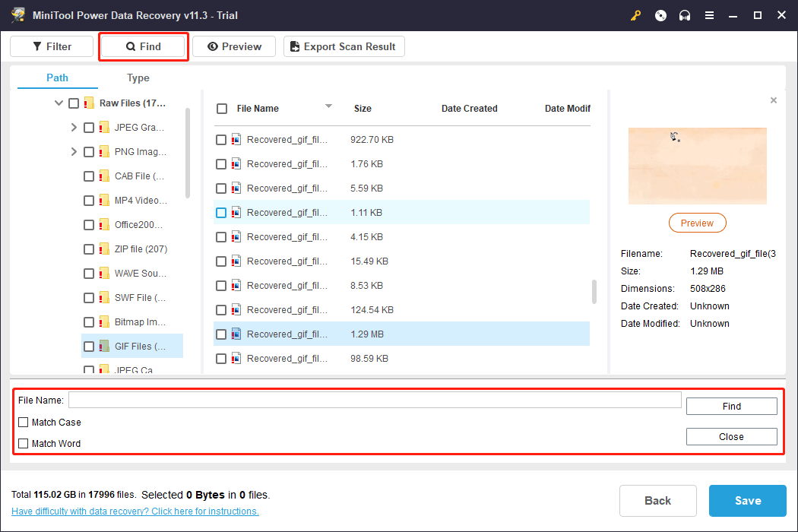The image size is (798, 532).
Task: Select the 8.53 KB file row
Action: click(401, 286)
